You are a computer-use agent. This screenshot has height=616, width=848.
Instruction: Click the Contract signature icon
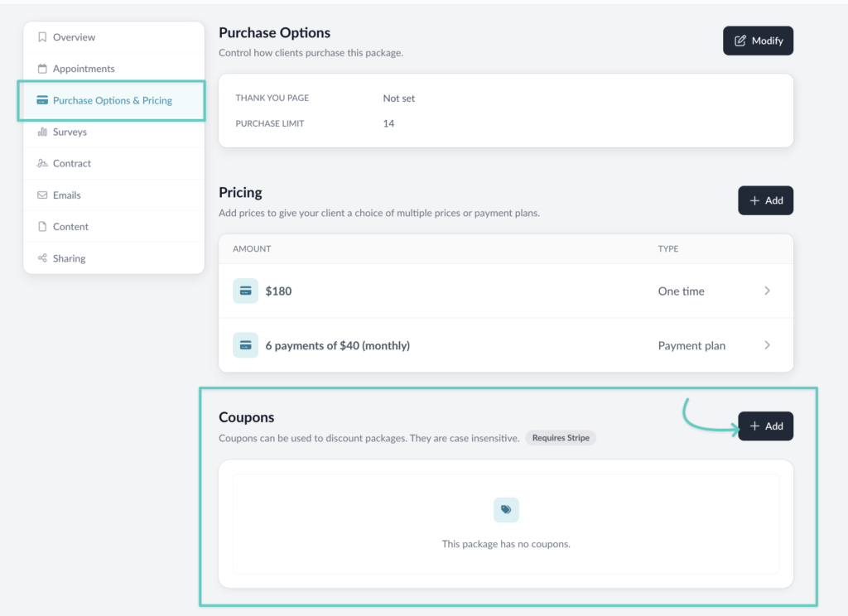42,164
